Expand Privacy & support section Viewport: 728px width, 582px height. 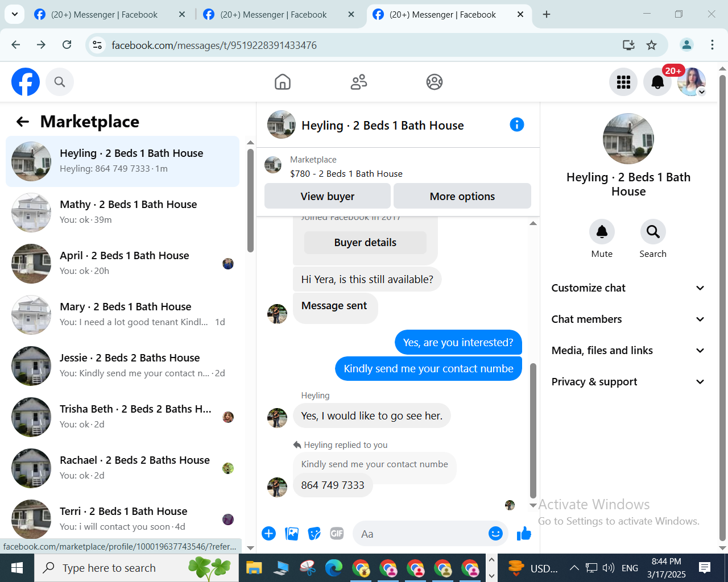628,382
